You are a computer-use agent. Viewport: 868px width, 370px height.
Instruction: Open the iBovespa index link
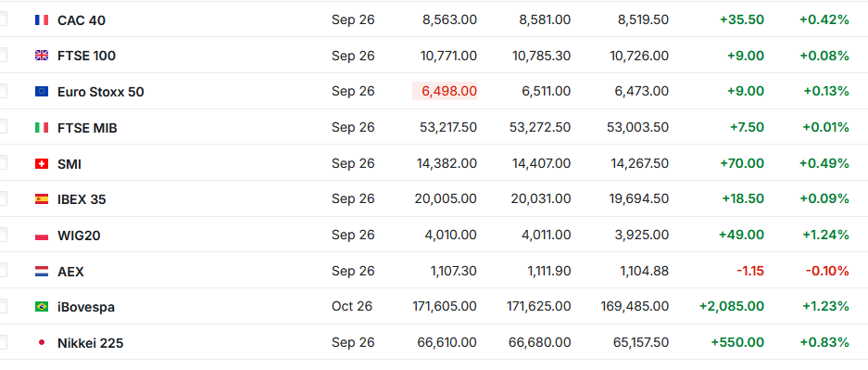click(86, 308)
